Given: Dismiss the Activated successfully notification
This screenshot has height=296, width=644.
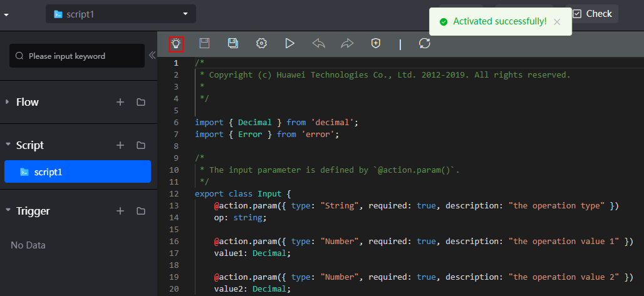Looking at the screenshot, I should coord(557,22).
